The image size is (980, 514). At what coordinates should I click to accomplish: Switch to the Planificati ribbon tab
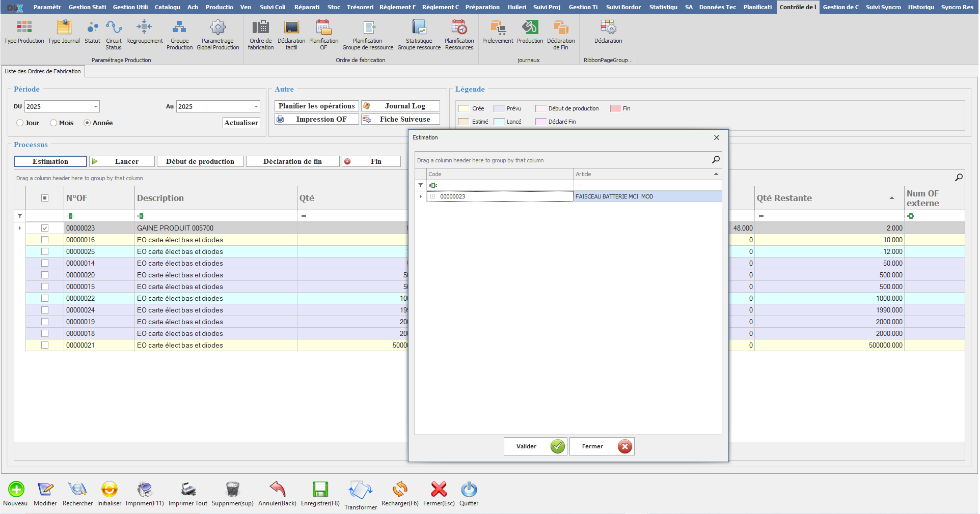tap(757, 7)
